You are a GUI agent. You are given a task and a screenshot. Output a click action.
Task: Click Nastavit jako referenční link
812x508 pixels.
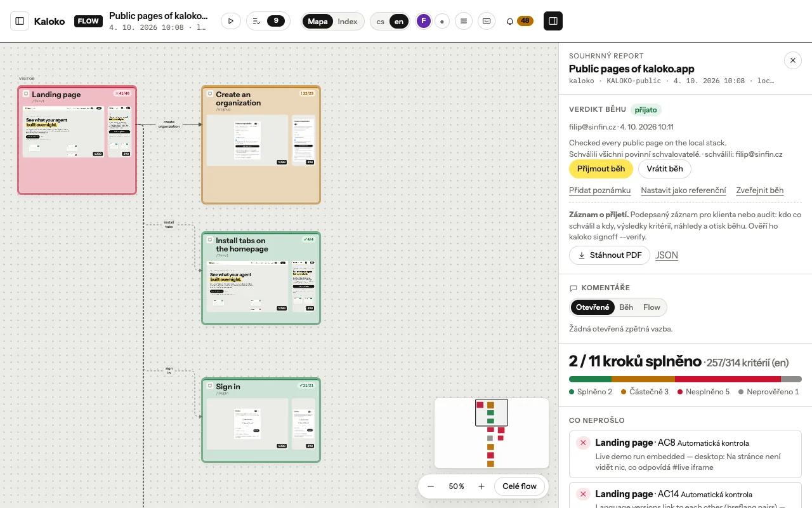tap(683, 190)
